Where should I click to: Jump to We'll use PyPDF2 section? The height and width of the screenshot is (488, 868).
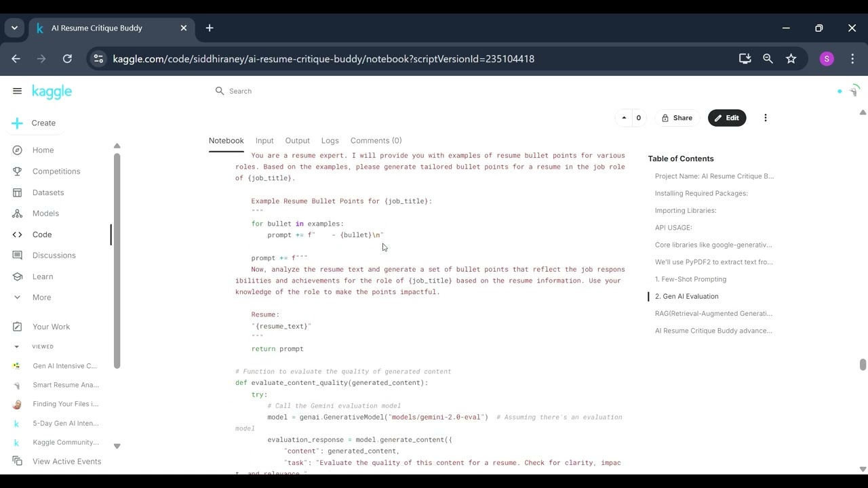(713, 262)
